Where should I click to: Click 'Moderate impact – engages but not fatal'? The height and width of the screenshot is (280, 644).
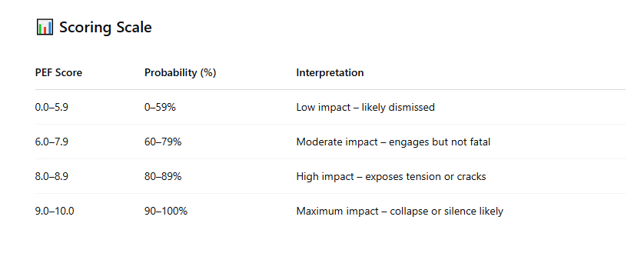pyautogui.click(x=393, y=142)
